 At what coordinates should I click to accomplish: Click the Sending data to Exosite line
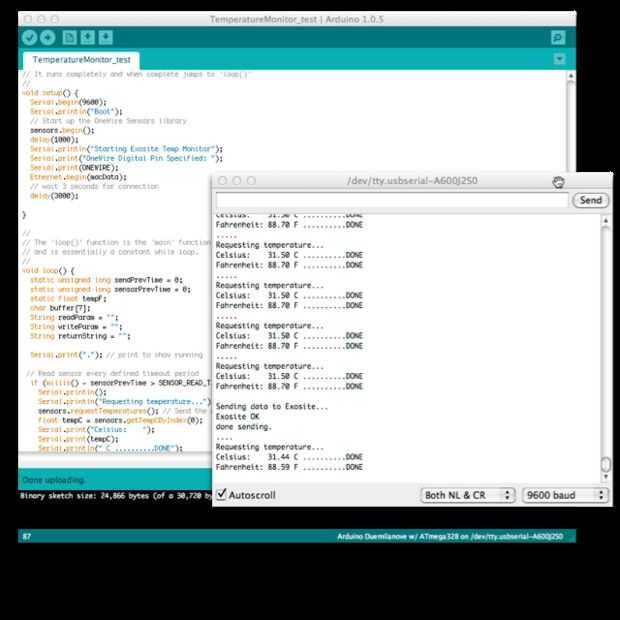pyautogui.click(x=272, y=406)
